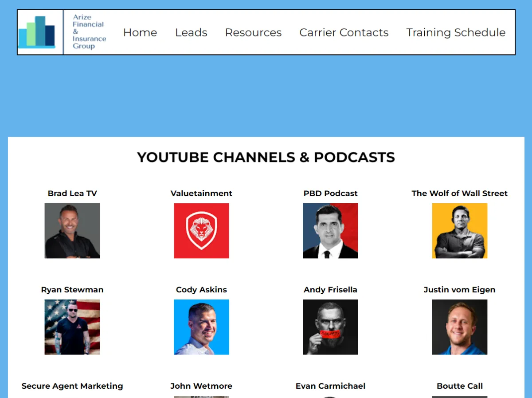The height and width of the screenshot is (398, 532).
Task: Go to the Leads page
Action: [191, 32]
